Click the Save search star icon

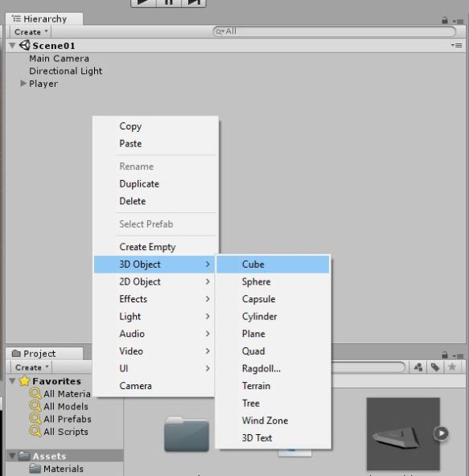(x=452, y=367)
